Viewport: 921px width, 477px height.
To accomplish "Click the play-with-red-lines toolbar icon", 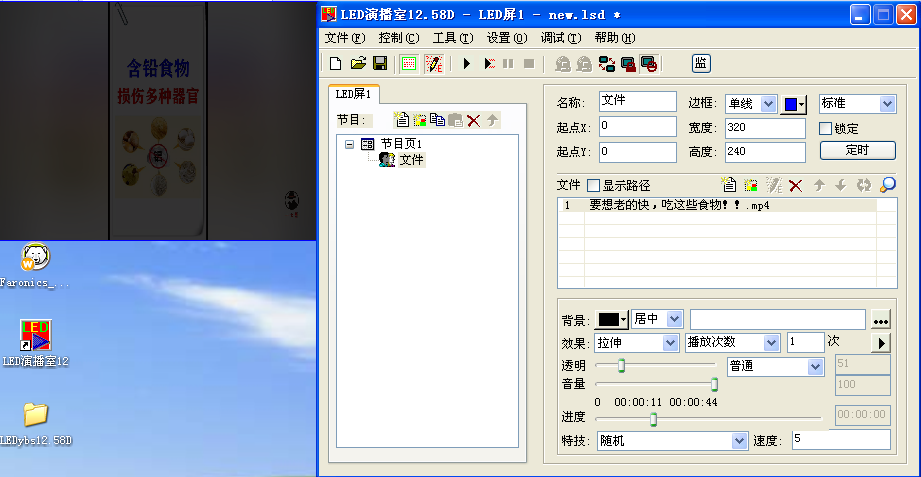I will pyautogui.click(x=489, y=63).
